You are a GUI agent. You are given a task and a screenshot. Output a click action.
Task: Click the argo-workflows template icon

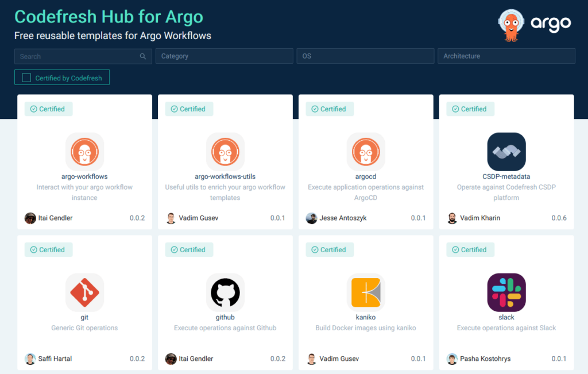coord(84,151)
